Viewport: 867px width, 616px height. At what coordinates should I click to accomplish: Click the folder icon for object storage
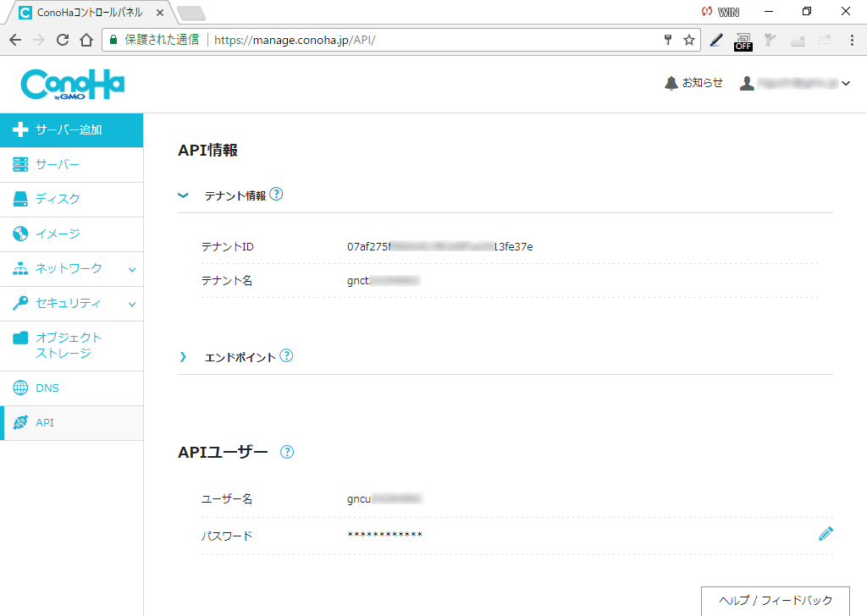[20, 338]
